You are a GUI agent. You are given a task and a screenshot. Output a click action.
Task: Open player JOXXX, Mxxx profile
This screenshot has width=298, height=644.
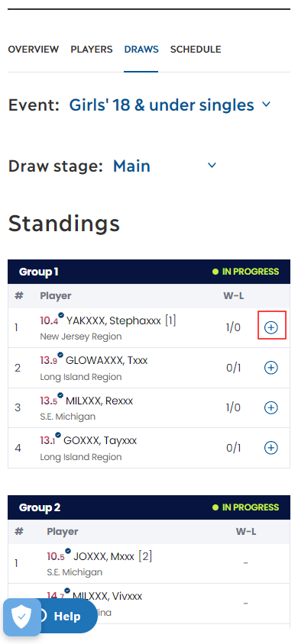click(104, 557)
